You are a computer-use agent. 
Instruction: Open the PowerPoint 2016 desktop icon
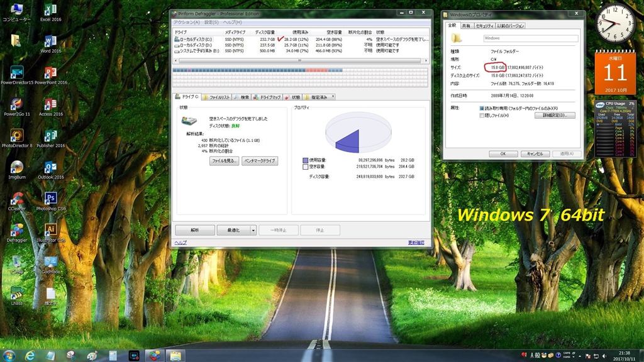50,75
